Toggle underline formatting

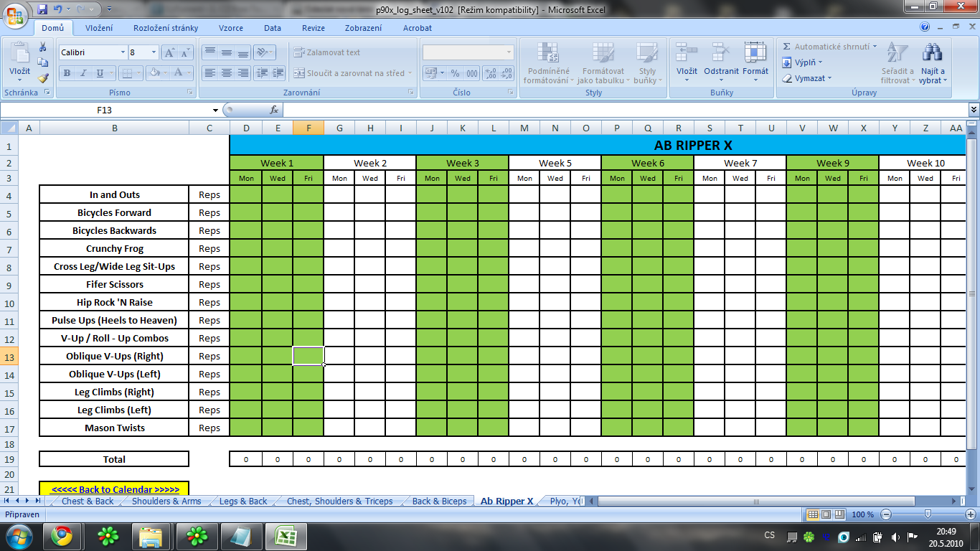coord(100,73)
